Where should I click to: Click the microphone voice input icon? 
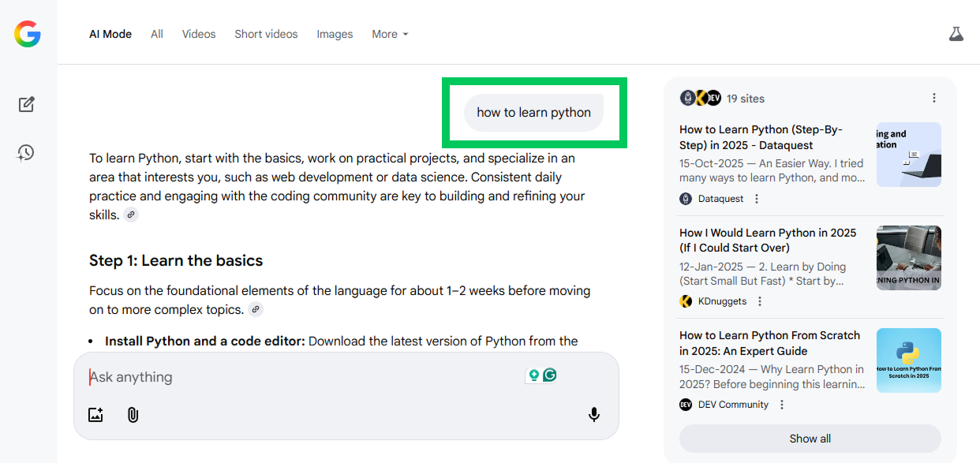[594, 415]
